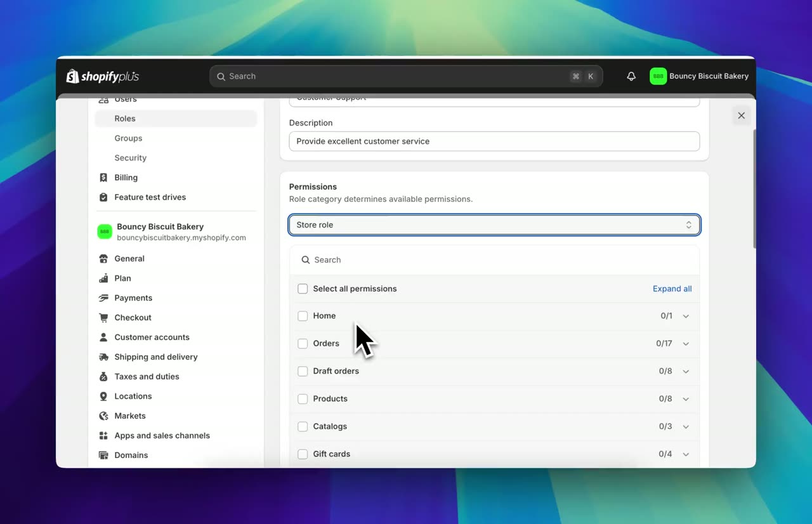This screenshot has height=524, width=812.
Task: Open Bouncy Biscuit Bakery account menu
Action: [699, 76]
